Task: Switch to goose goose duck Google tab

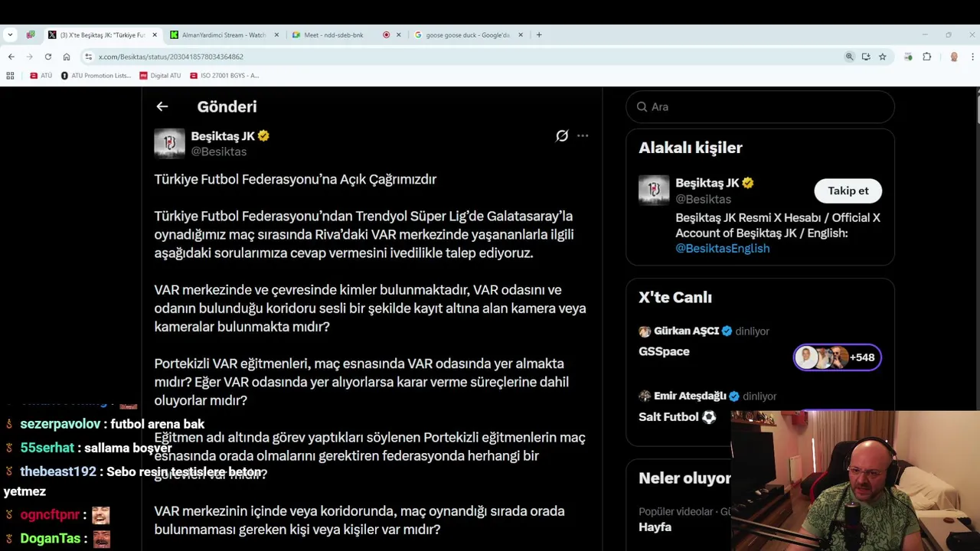Action: point(468,35)
